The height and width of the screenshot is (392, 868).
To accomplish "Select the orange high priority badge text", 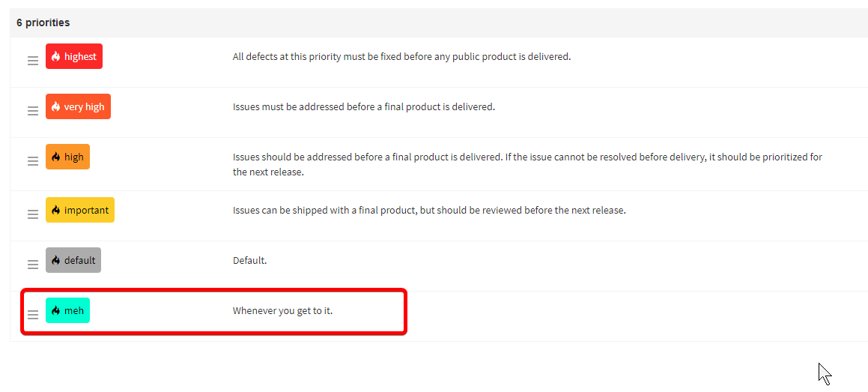I will coord(74,157).
